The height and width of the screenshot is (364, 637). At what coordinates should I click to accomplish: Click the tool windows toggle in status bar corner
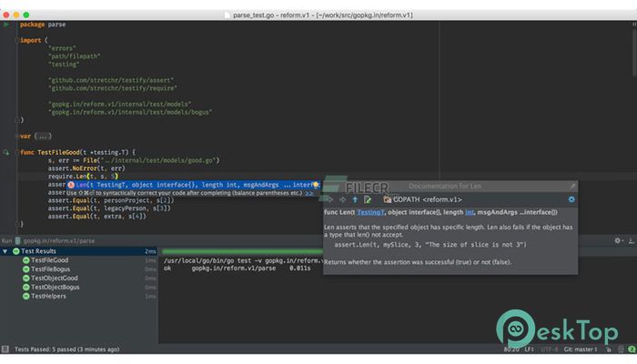[5, 349]
